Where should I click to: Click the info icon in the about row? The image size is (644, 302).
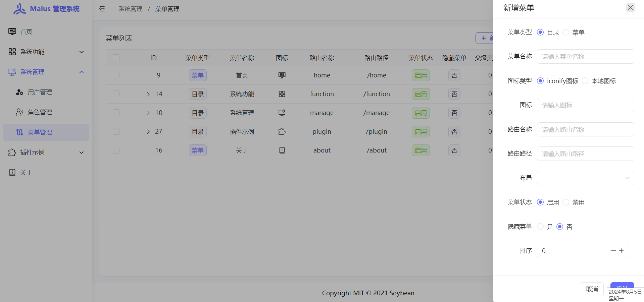tap(282, 150)
